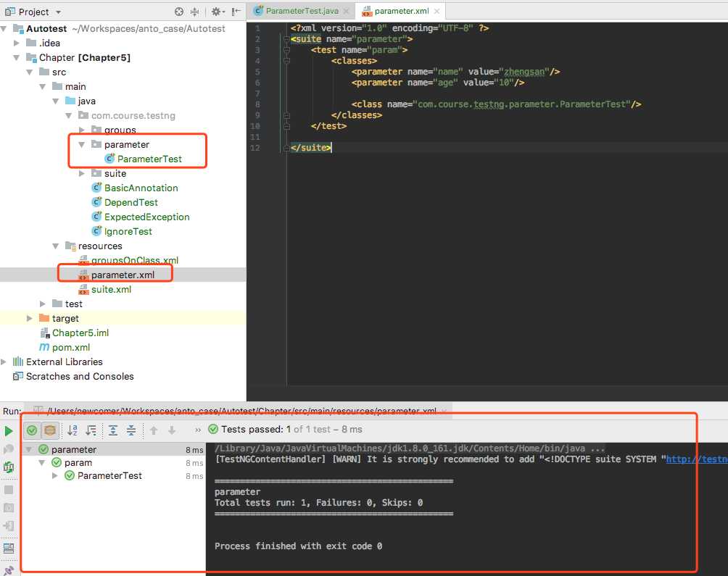This screenshot has height=576, width=728.
Task: Click the Exit icon in Run sidebar
Action: point(9,526)
